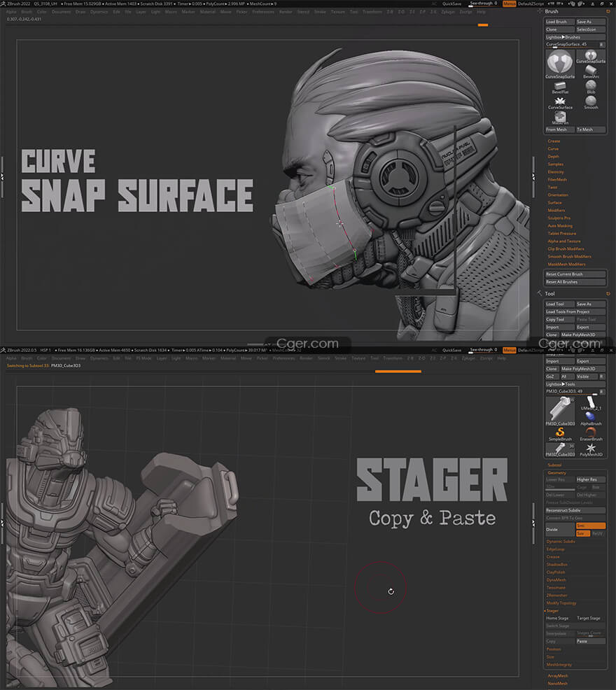Viewport: 616px width, 690px height.
Task: Click the Load Brush button
Action: click(559, 22)
